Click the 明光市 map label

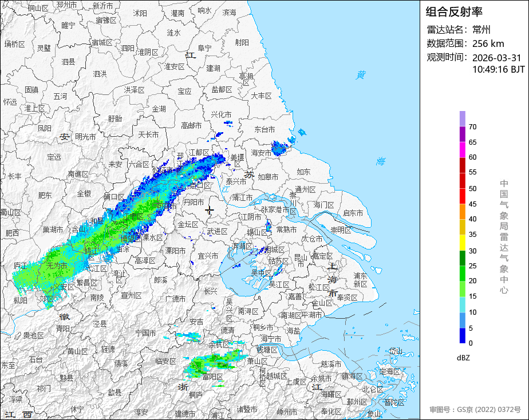pyautogui.click(x=85, y=137)
